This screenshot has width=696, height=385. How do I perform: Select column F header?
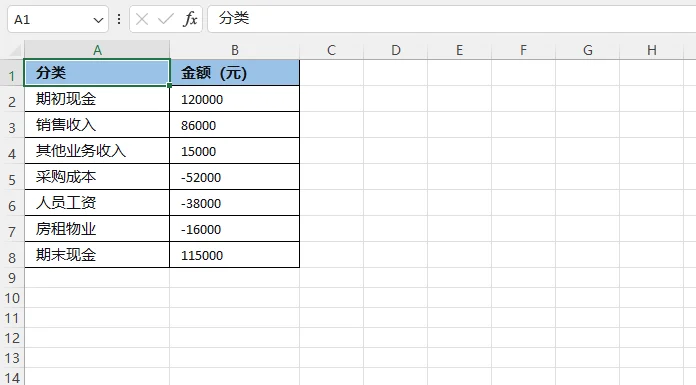coord(523,50)
